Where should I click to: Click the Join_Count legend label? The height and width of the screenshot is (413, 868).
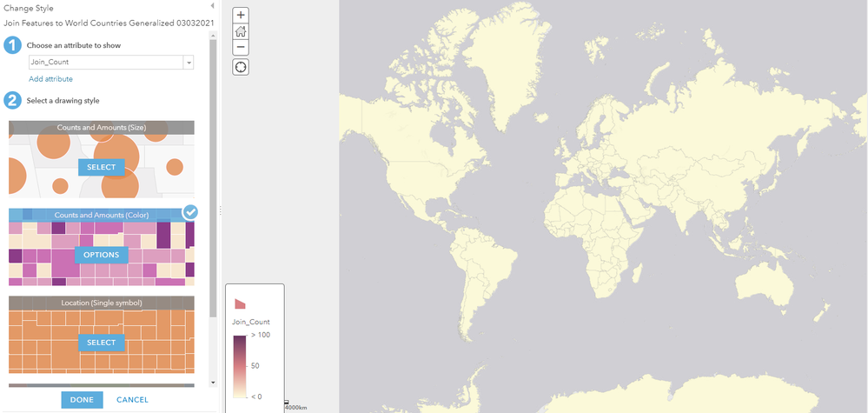251,322
